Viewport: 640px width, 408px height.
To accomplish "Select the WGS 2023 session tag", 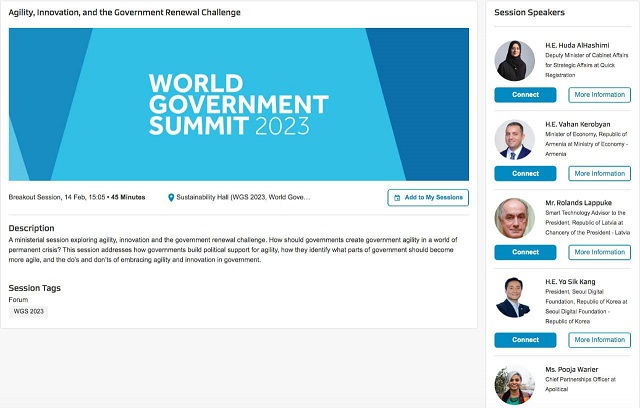I will 29,311.
